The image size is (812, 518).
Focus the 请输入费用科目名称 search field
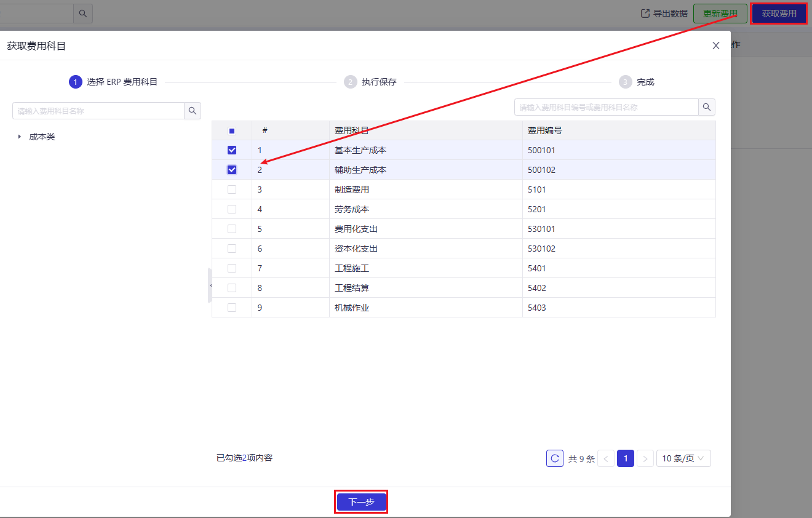[x=98, y=111]
